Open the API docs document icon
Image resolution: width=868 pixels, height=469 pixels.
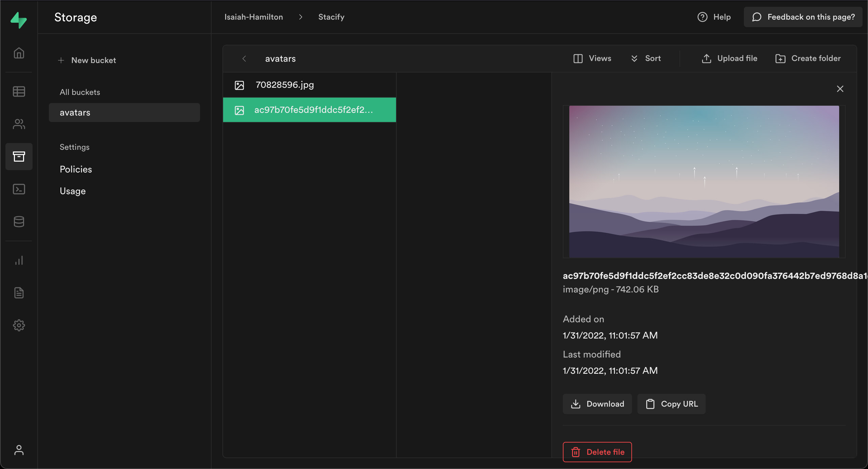point(19,293)
